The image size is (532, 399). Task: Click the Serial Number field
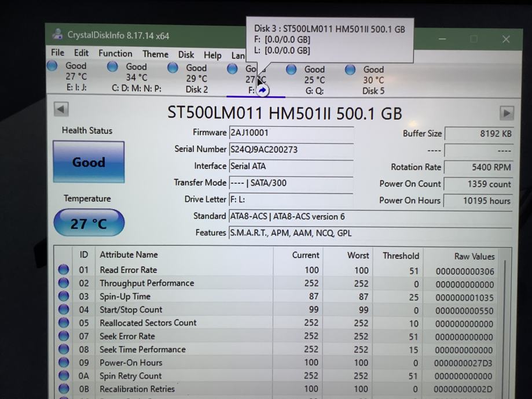point(291,149)
